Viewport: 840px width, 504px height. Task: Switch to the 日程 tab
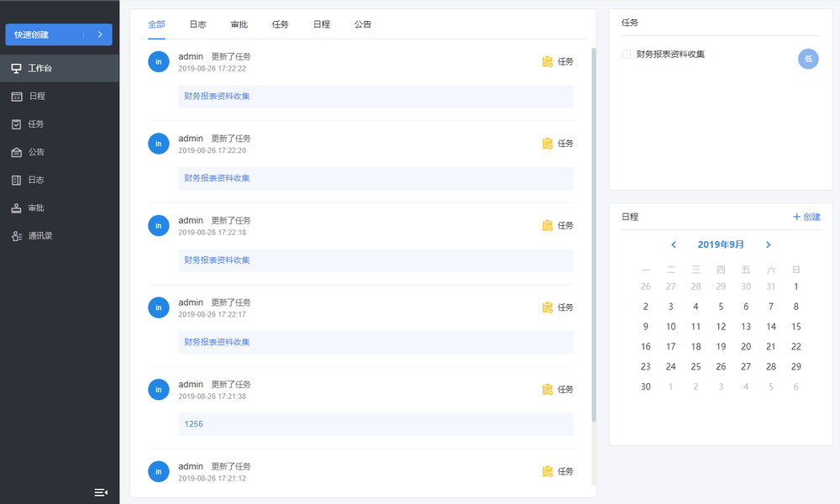(322, 24)
